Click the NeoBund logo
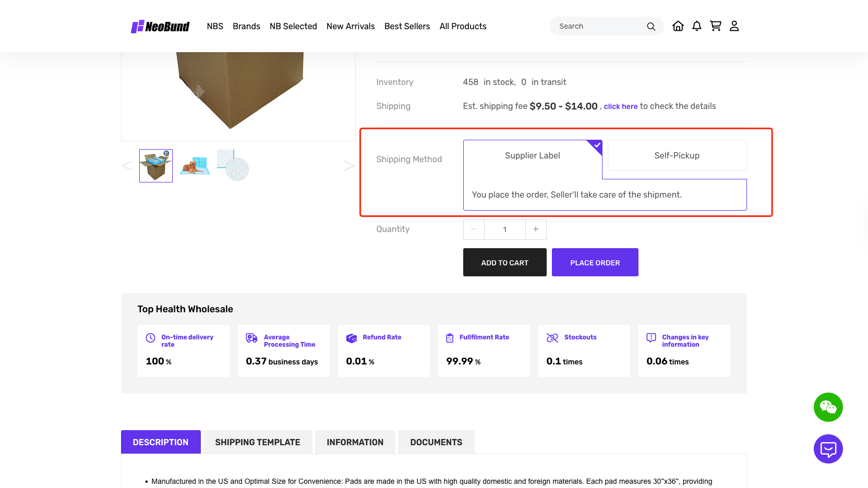 pyautogui.click(x=160, y=27)
